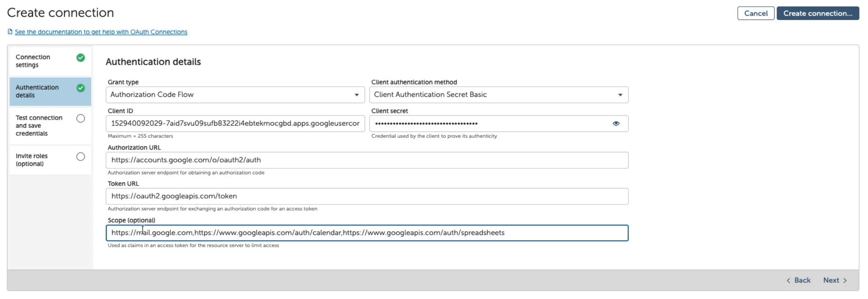Go to Connection settings step
This screenshot has height=299, width=868.
(x=50, y=61)
